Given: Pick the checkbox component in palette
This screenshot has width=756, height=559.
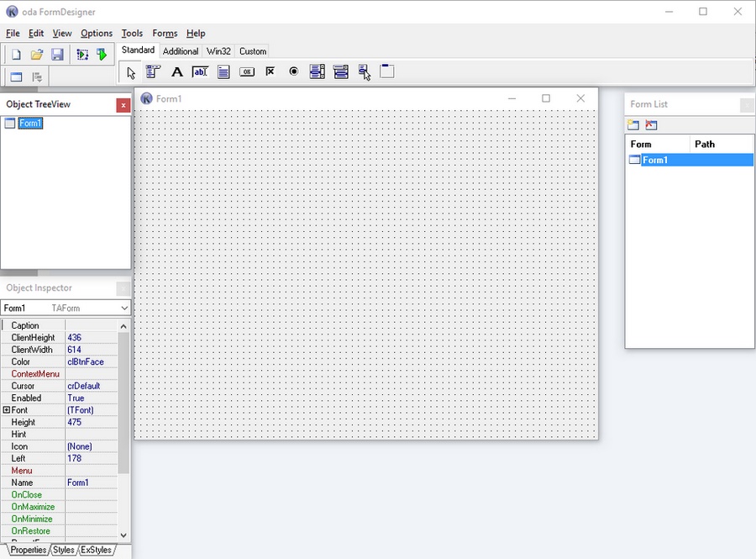Looking at the screenshot, I should (270, 72).
